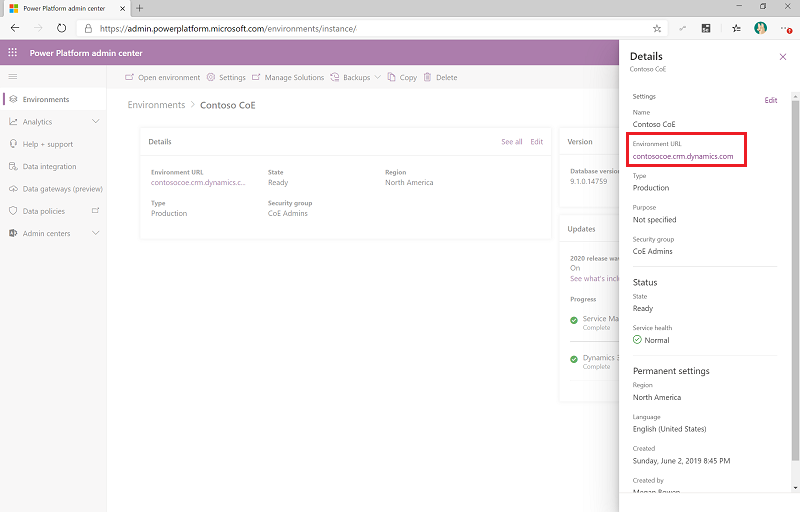Click the Help + support headset icon

tap(13, 144)
